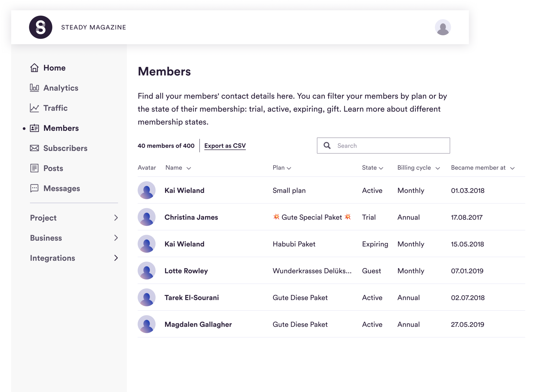Click the Steady Magazine logo
The width and height of the screenshot is (544, 392).
pyautogui.click(x=40, y=27)
